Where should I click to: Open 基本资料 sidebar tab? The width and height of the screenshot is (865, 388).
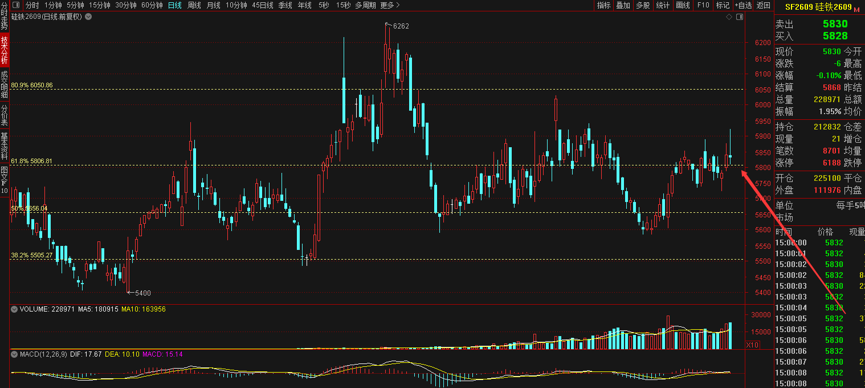pos(4,147)
